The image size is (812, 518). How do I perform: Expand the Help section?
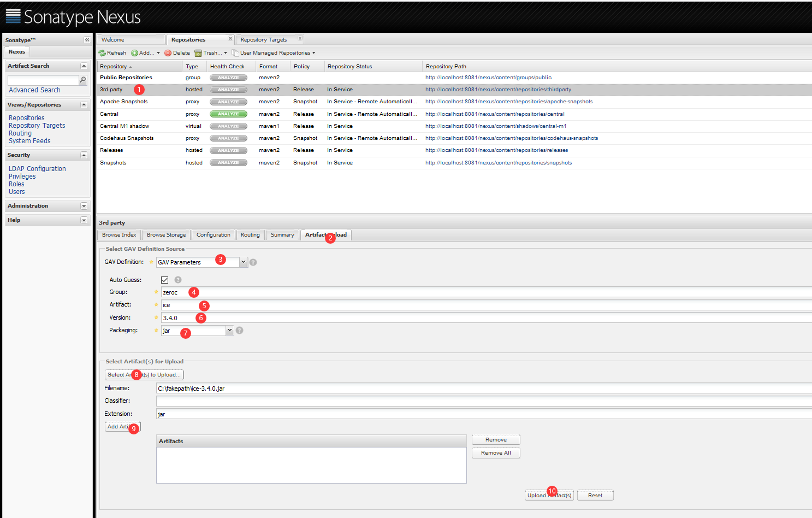(84, 220)
